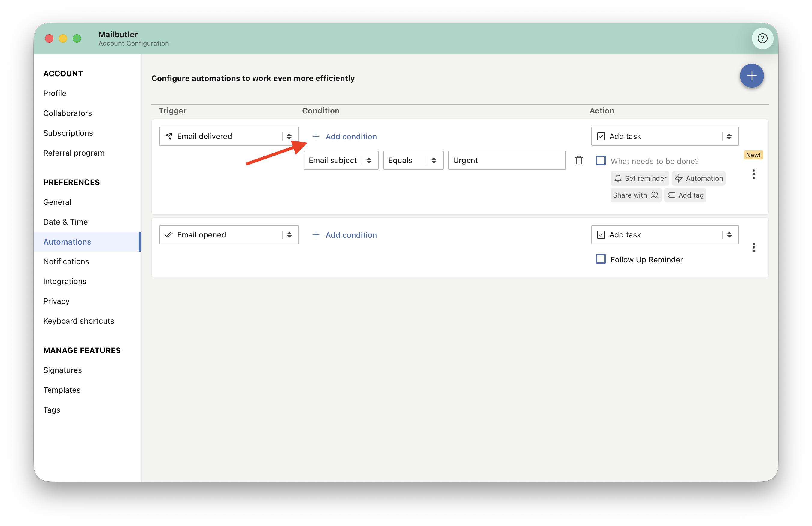Click the Share with people chip

coord(636,195)
